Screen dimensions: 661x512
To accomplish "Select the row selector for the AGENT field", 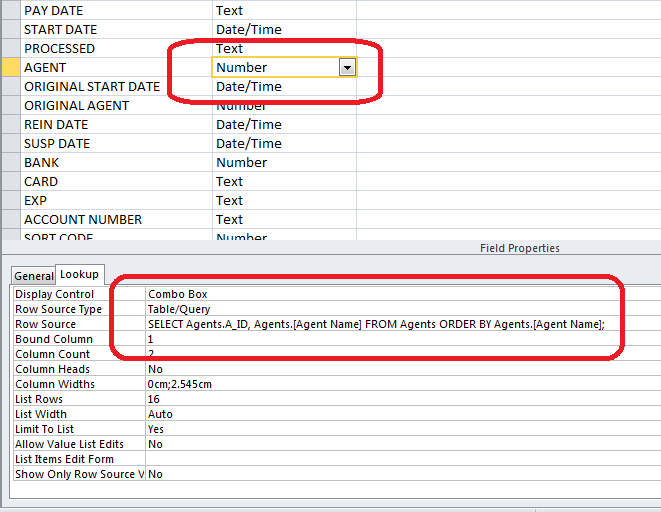I will pos(11,67).
